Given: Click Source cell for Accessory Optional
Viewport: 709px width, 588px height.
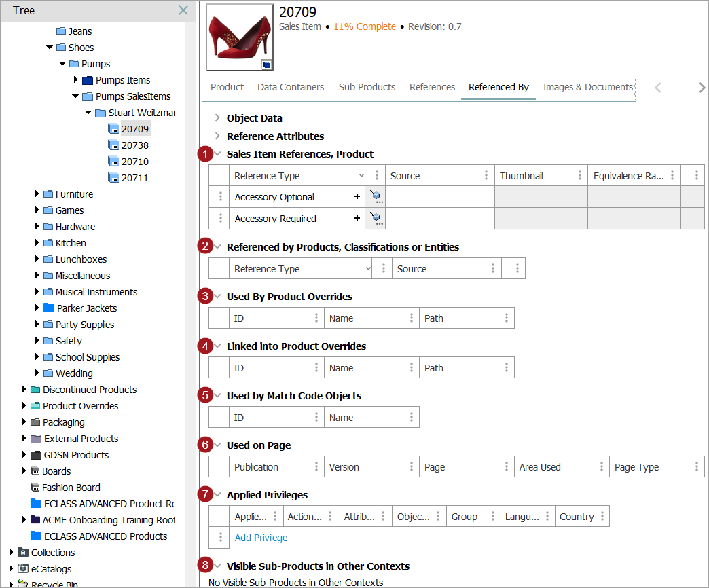Looking at the screenshot, I should (x=439, y=197).
